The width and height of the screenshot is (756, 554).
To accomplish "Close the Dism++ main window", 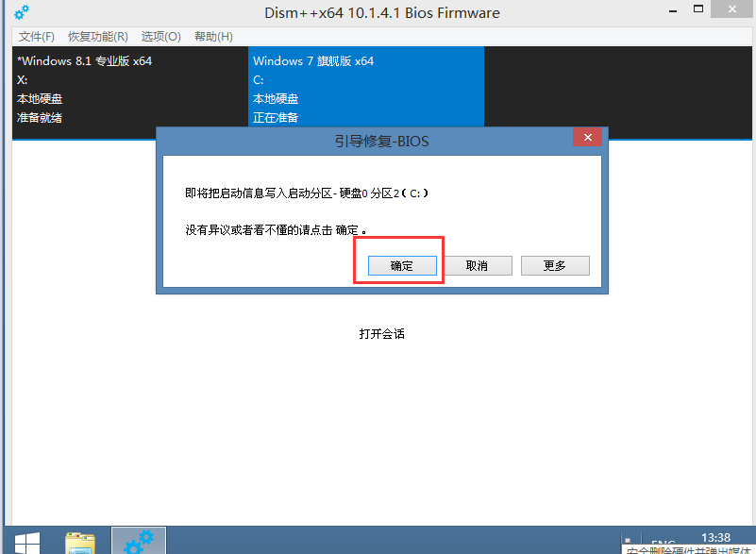I will [x=731, y=9].
